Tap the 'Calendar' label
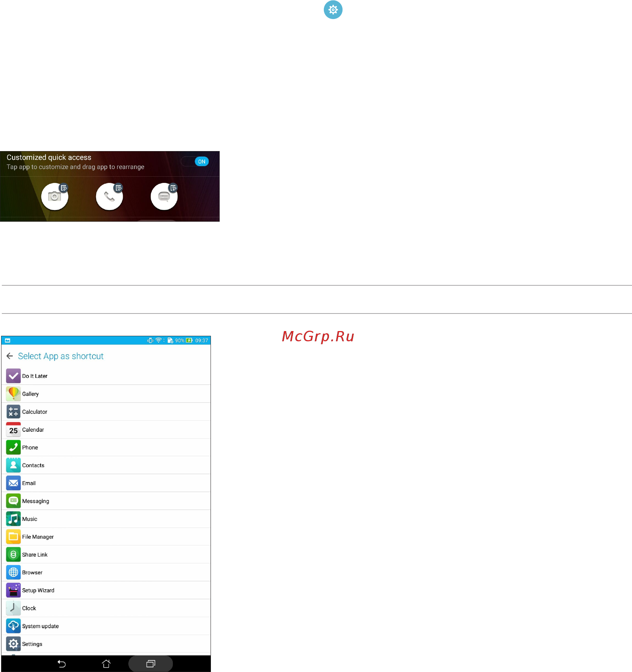This screenshot has height=672, width=632. 33,430
